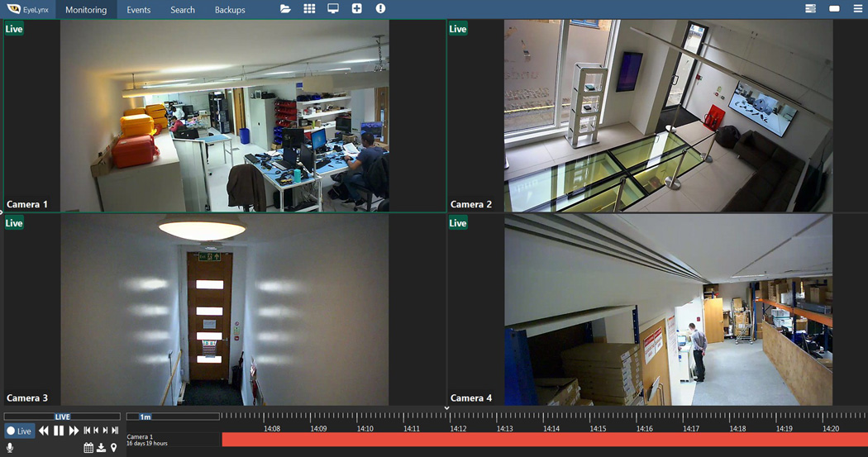The height and width of the screenshot is (457, 868).
Task: Toggle the microphone audio button
Action: 10,448
